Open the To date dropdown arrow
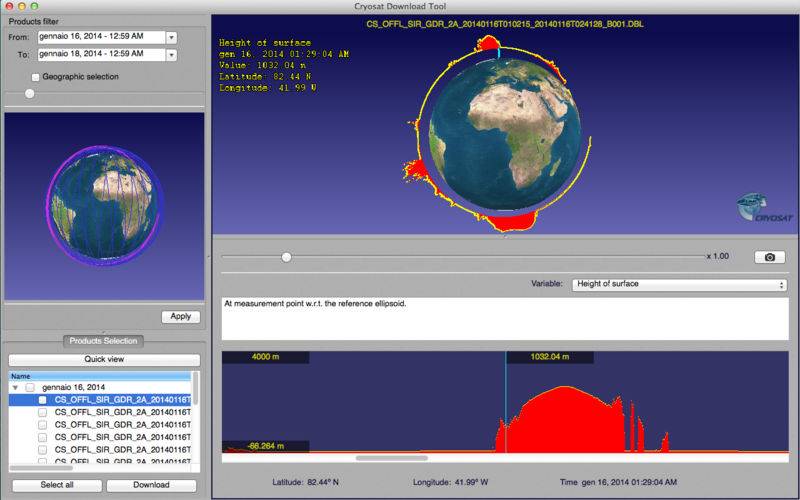The image size is (800, 500). tap(171, 55)
